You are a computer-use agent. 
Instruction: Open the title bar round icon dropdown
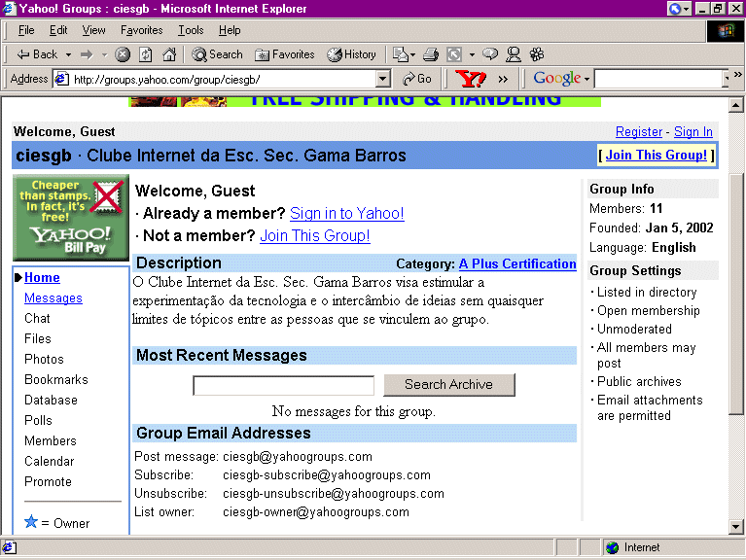click(x=686, y=9)
